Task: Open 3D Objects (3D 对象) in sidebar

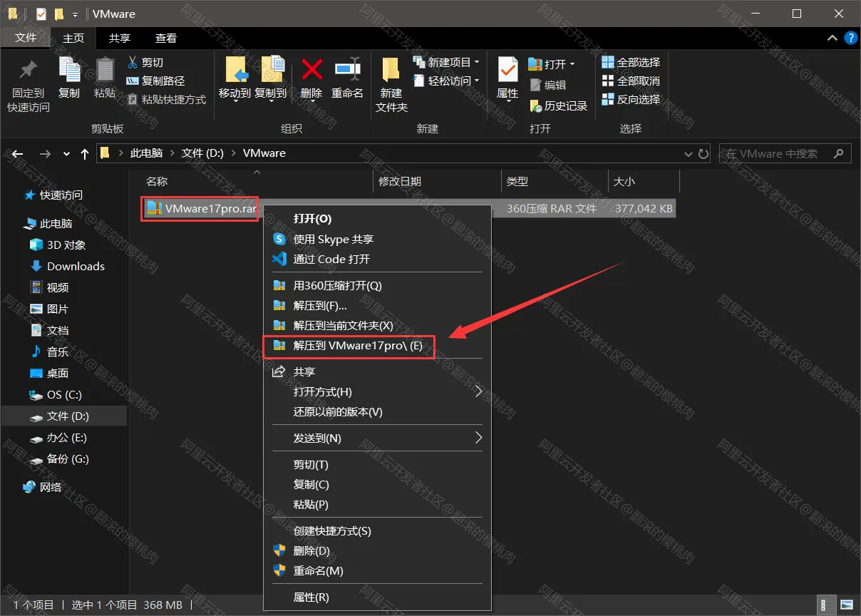Action: click(x=58, y=245)
